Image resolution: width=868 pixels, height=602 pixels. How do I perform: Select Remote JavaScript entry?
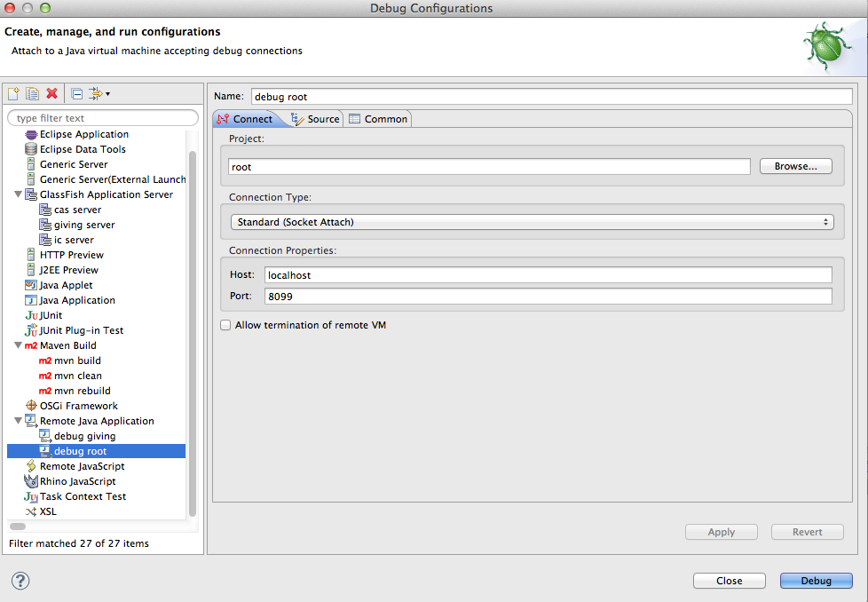[82, 466]
